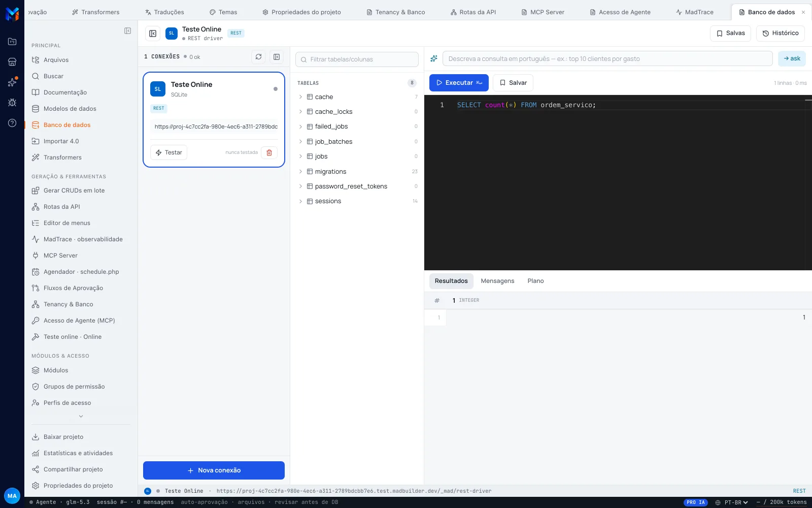Viewport: 812px width, 508px height.
Task: Open the MCP Server top tab
Action: point(543,12)
